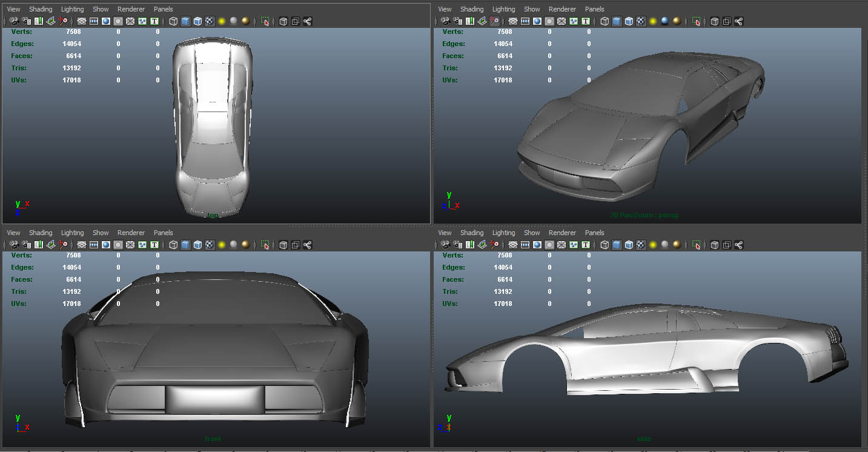Click Image Plane icon in top panel

coord(51,21)
